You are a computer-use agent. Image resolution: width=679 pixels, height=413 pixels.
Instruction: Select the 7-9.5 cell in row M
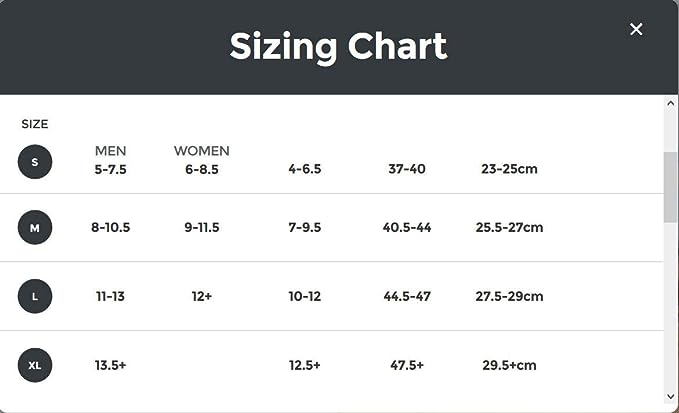304,228
